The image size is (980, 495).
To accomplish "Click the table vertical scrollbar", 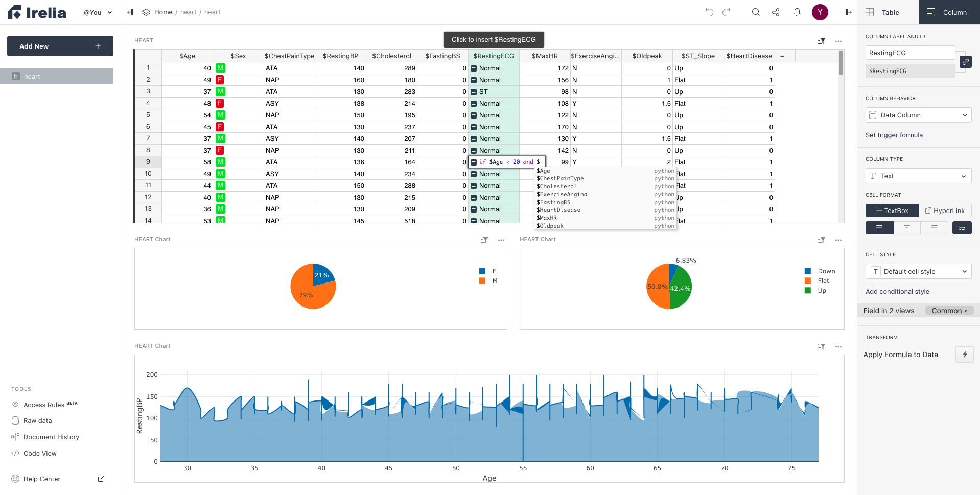I will pos(841,63).
